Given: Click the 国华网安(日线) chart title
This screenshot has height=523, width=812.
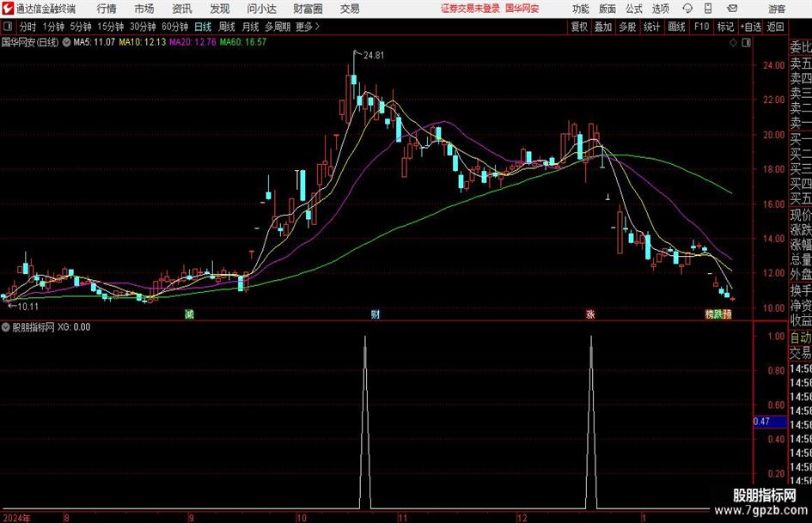Looking at the screenshot, I should point(30,42).
